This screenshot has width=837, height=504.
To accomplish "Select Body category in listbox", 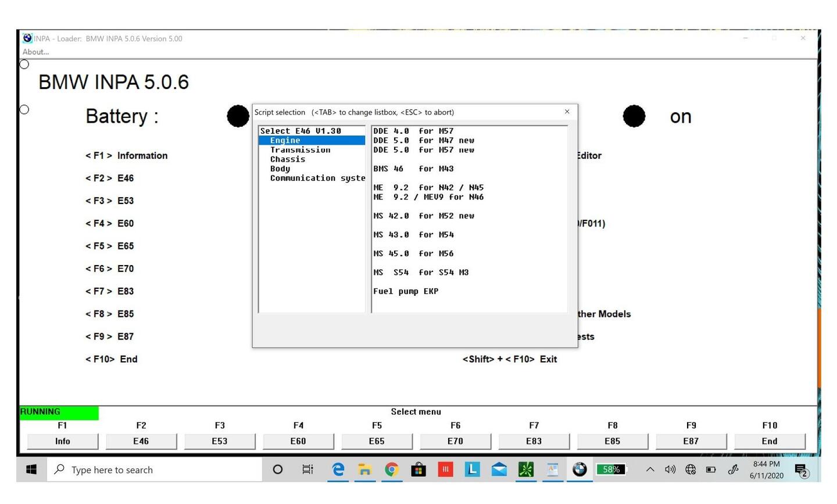I will click(x=280, y=169).
